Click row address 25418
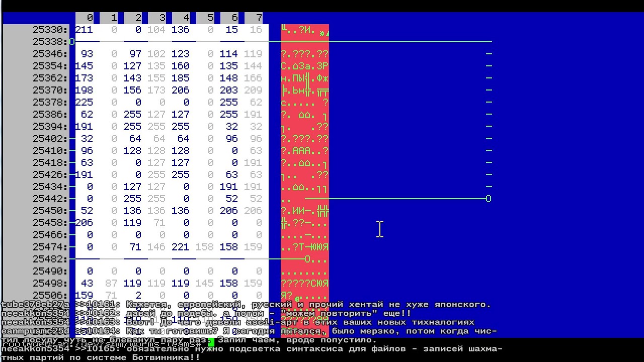Screen dimensions: 644x362 coord(50,163)
